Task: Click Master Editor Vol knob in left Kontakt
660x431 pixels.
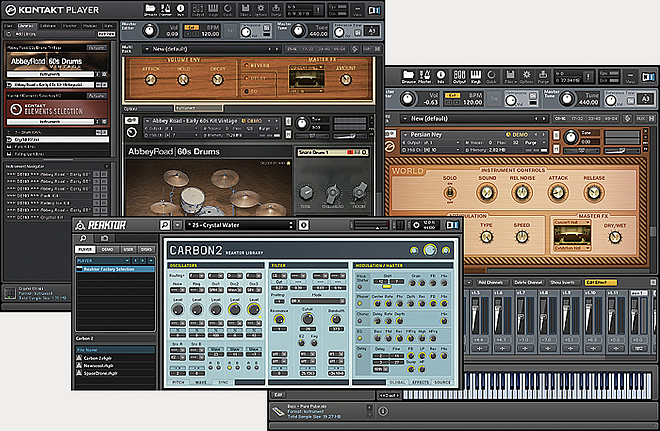Action: point(149,31)
